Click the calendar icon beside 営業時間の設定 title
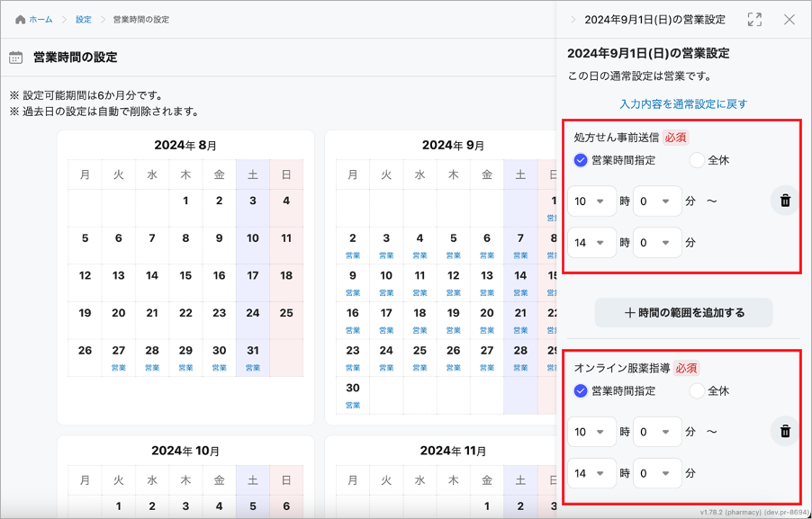 point(16,58)
